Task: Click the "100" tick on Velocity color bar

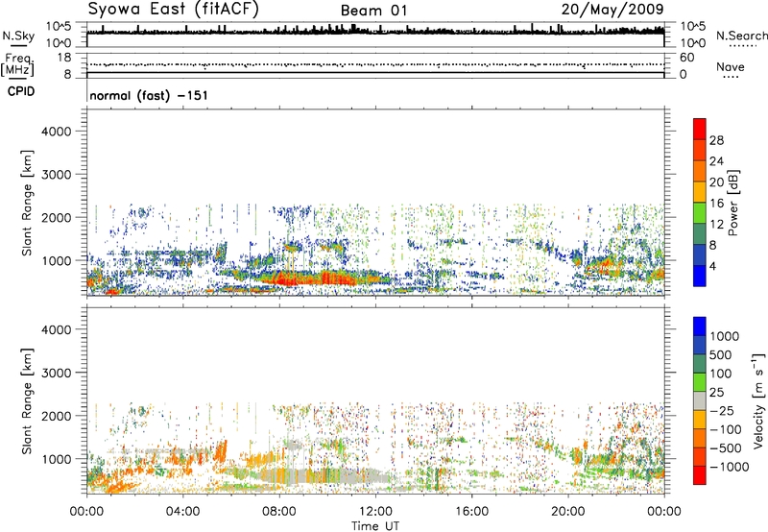Action: 721,374
